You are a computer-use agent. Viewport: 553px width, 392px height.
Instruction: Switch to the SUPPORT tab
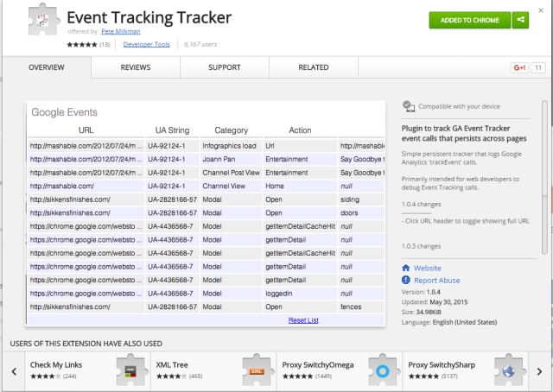point(225,67)
